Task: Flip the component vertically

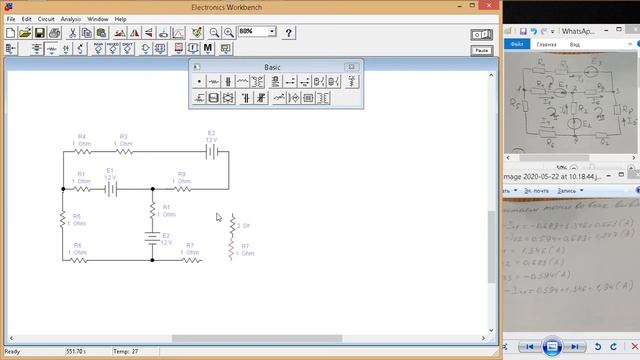Action: click(149, 33)
